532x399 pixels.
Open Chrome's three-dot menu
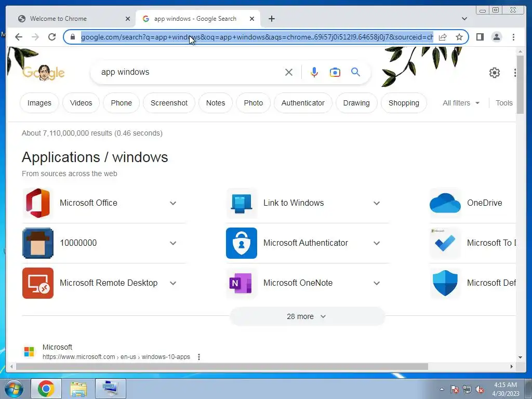pyautogui.click(x=513, y=37)
